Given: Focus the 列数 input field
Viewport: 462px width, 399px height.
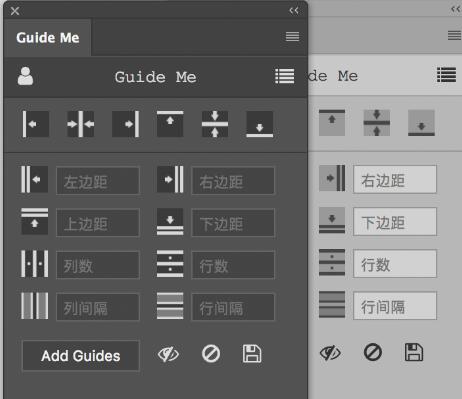Looking at the screenshot, I should [98, 265].
